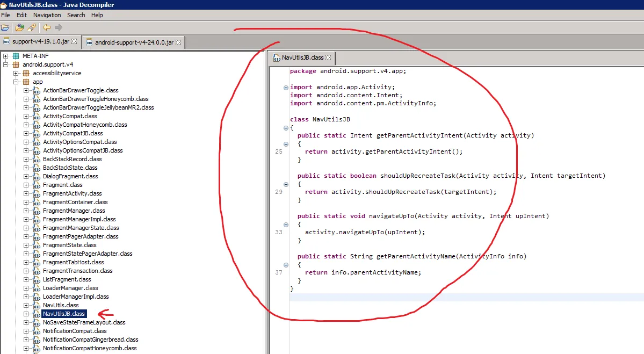Screen dimensions: 644x354
Task: Collapse the import statements fold marker
Action: [286, 88]
